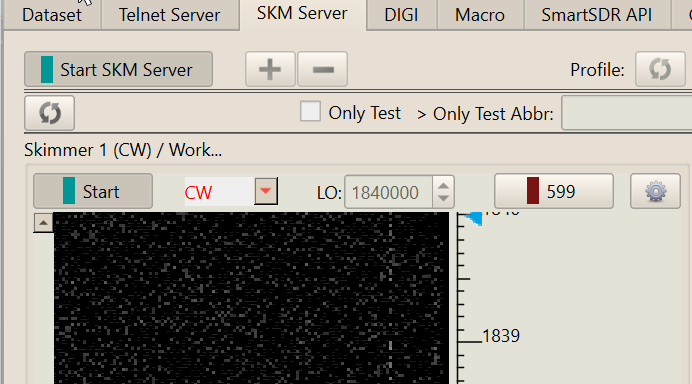Add a skimmer with plus button
Image resolution: width=692 pixels, height=384 pixels.
(270, 69)
